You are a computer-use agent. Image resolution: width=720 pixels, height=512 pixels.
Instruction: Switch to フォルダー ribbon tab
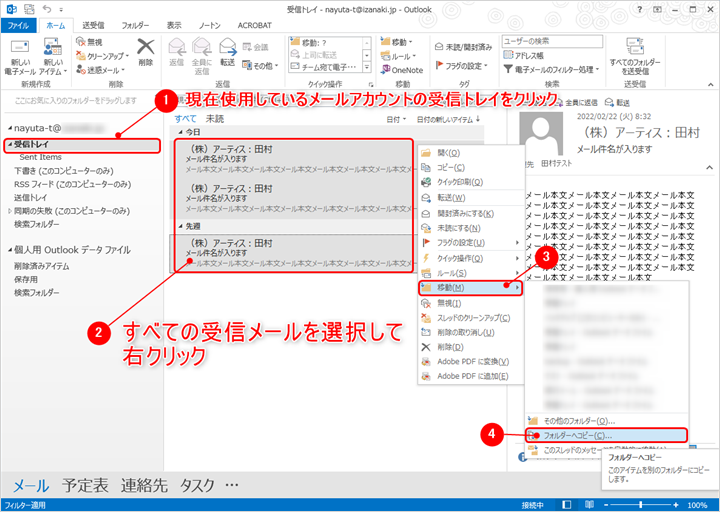coord(135,25)
